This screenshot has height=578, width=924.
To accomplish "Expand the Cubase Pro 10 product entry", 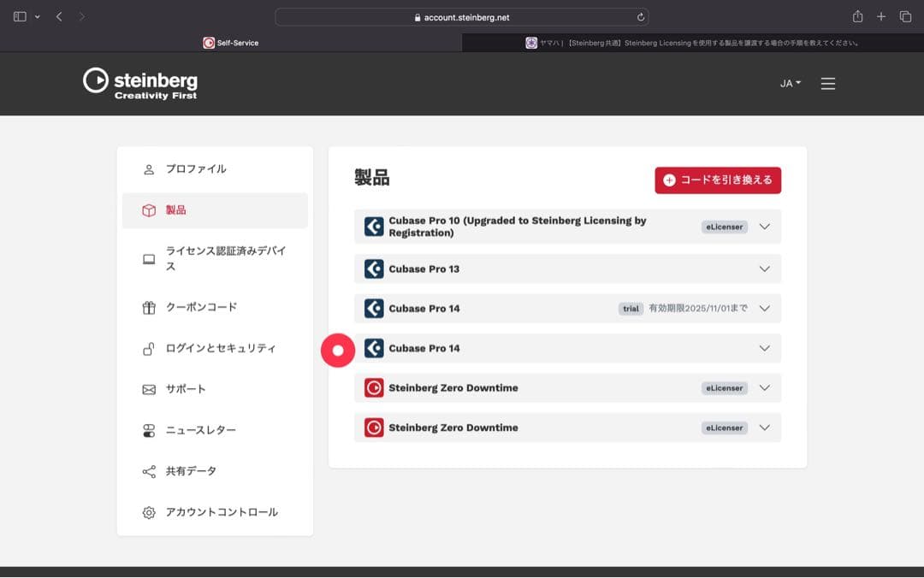I will 765,226.
